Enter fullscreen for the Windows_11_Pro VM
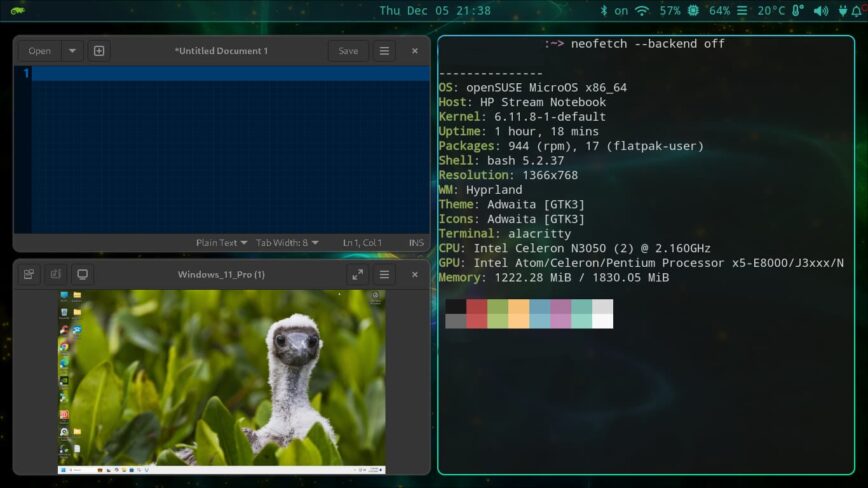This screenshot has width=868, height=488. (357, 274)
